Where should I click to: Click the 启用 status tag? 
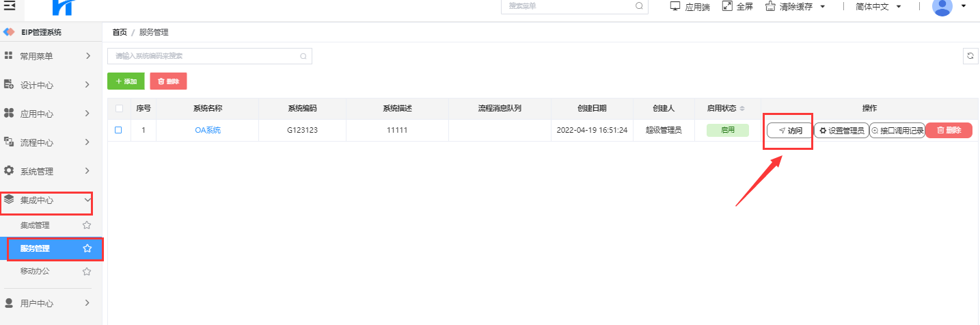click(x=727, y=130)
